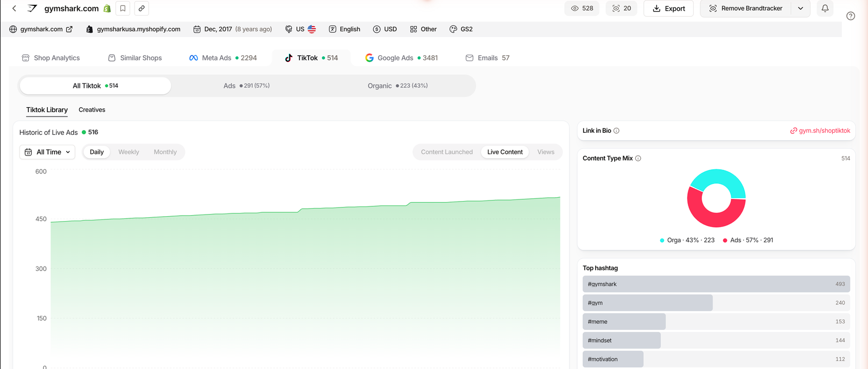Viewport: 868px width, 369px height.
Task: Filter to Ads 291 segment
Action: coord(246,86)
